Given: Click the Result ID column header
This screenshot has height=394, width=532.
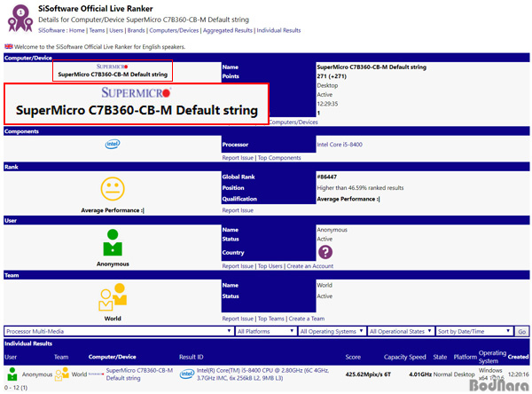Looking at the screenshot, I should coord(191,357).
